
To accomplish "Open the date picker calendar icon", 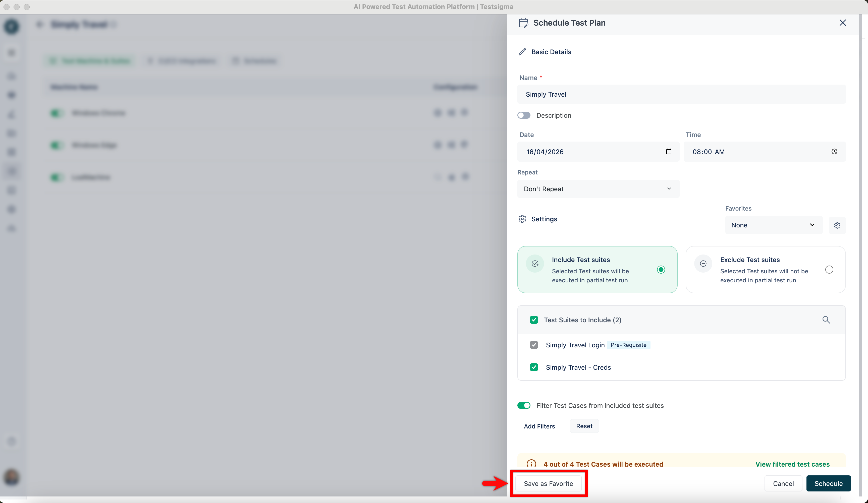I will point(669,152).
